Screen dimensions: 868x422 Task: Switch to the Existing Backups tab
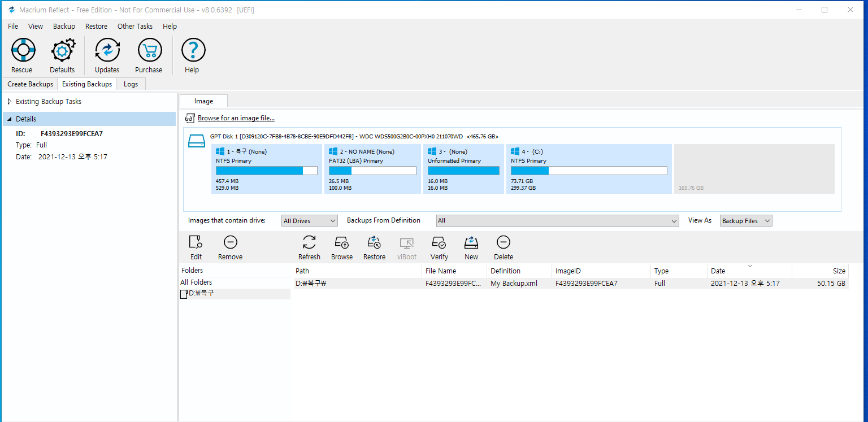point(87,84)
